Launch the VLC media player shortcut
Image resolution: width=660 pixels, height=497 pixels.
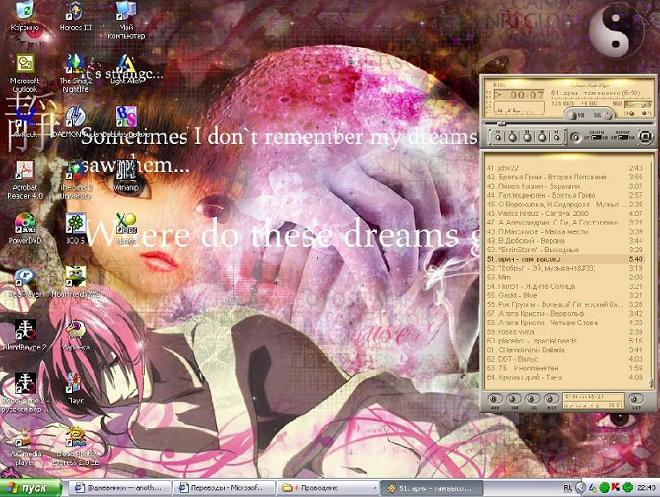(x=24, y=447)
